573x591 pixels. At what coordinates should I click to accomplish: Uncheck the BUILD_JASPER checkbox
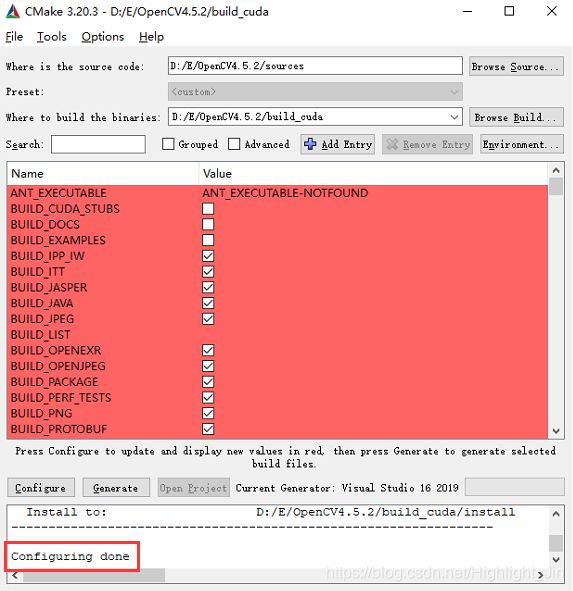[208, 287]
